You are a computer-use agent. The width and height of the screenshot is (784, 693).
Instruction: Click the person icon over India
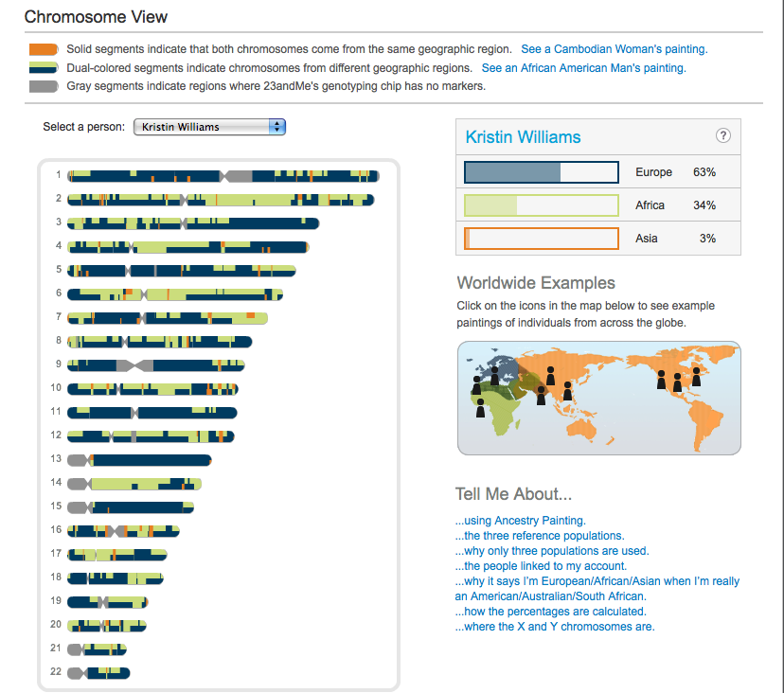point(541,396)
